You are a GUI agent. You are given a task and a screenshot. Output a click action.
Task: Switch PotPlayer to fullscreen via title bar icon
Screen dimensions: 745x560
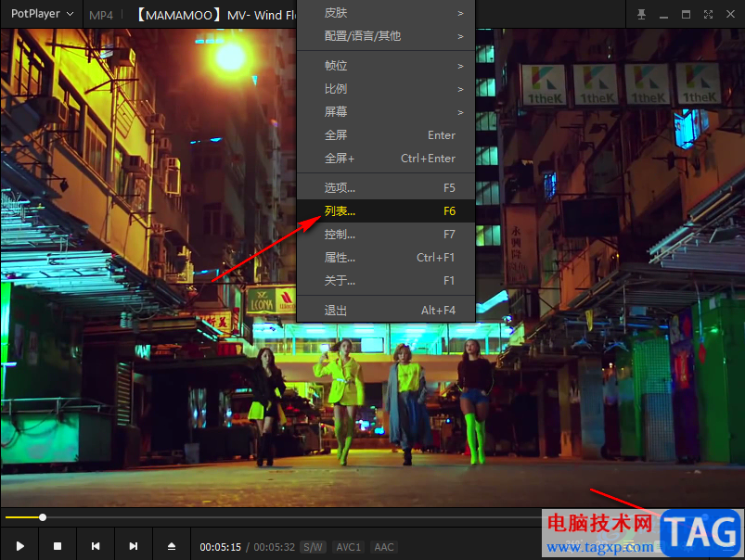708,14
